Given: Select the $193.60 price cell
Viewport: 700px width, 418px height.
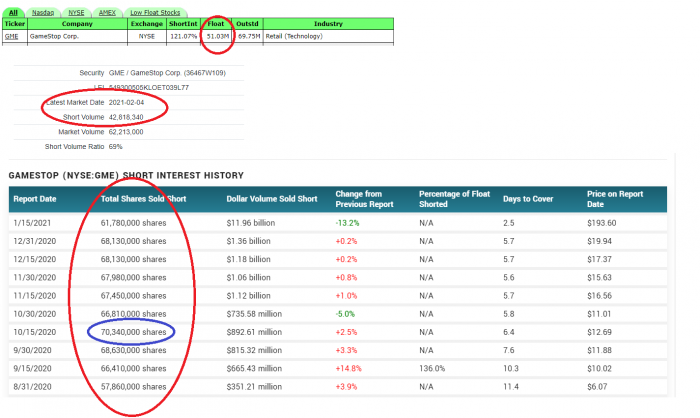Looking at the screenshot, I should 601,223.
